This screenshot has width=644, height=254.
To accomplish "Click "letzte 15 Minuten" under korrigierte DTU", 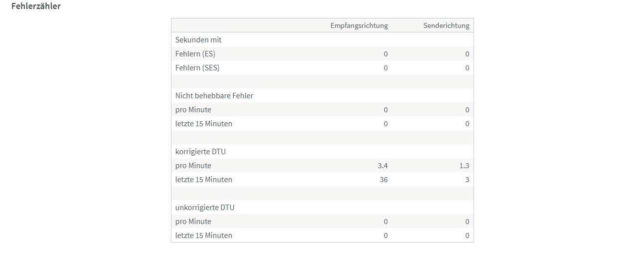I will click(x=204, y=179).
